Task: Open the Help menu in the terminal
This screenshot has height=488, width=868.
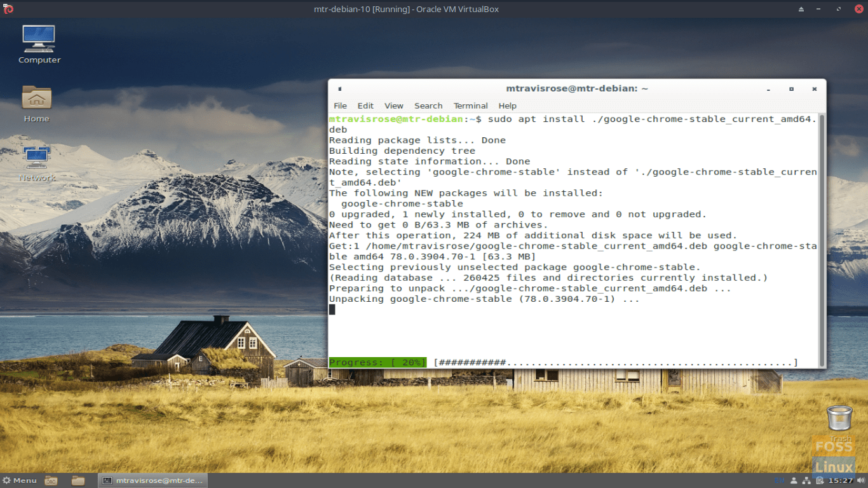Action: 508,105
